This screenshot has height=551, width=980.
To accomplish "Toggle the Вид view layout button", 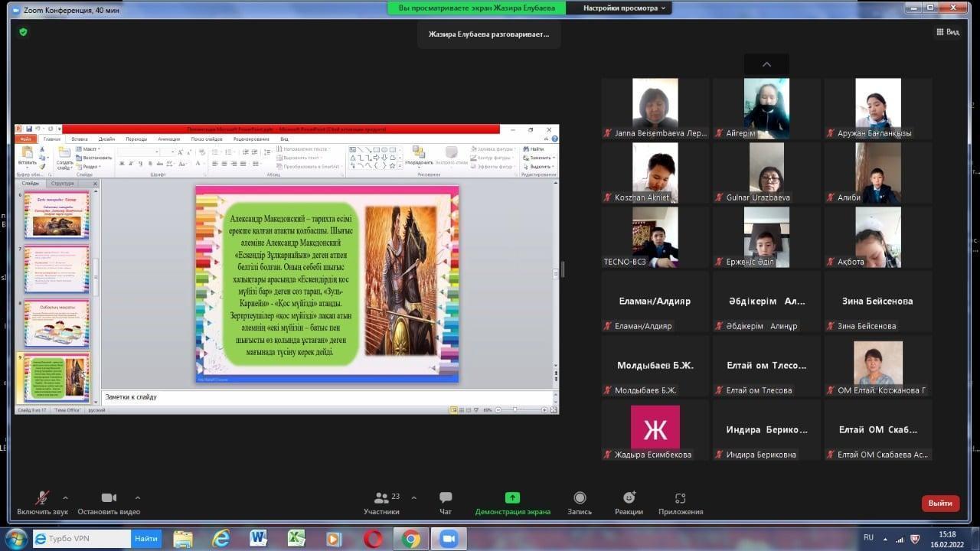I will tap(947, 32).
